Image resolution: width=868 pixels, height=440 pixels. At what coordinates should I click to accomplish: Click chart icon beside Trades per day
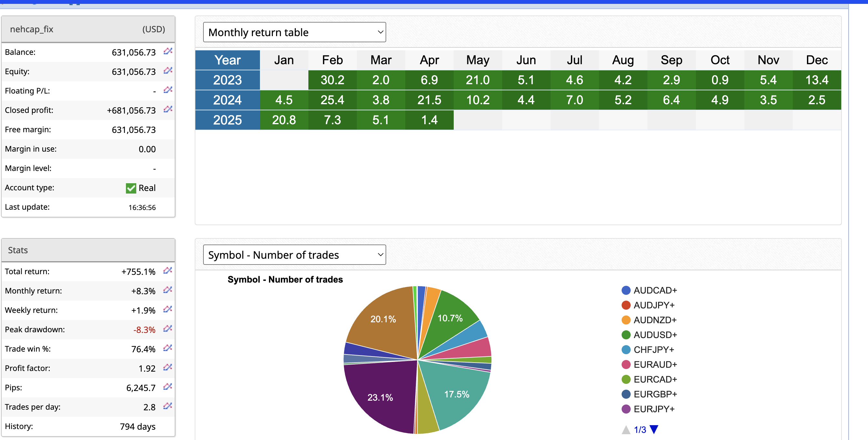(168, 406)
